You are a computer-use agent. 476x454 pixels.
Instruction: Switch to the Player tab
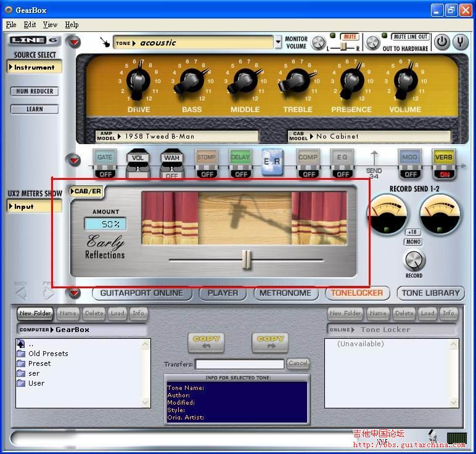click(223, 293)
